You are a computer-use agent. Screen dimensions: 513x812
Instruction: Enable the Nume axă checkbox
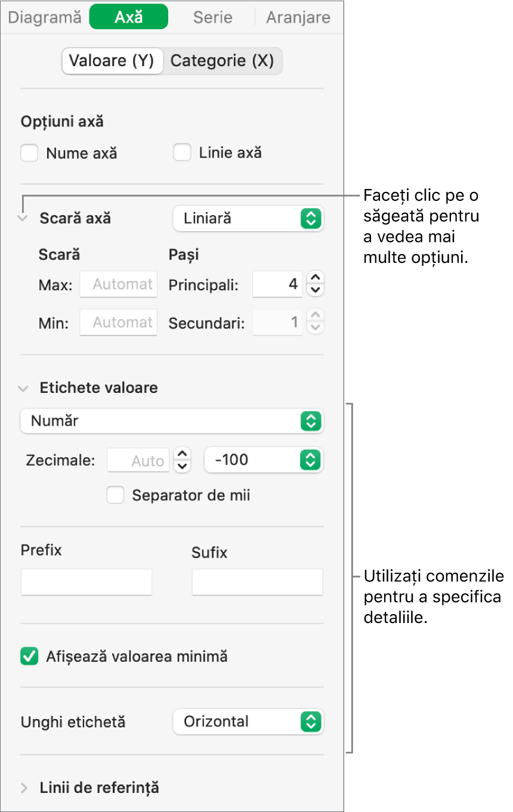29,153
